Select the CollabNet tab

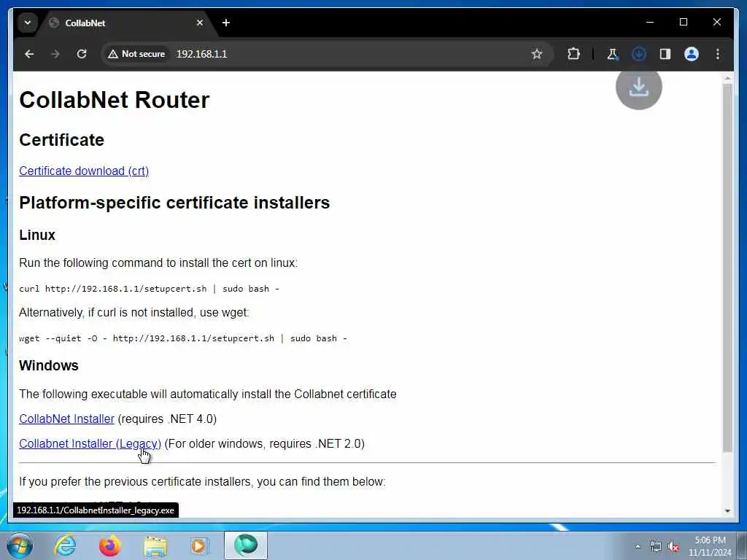(125, 23)
